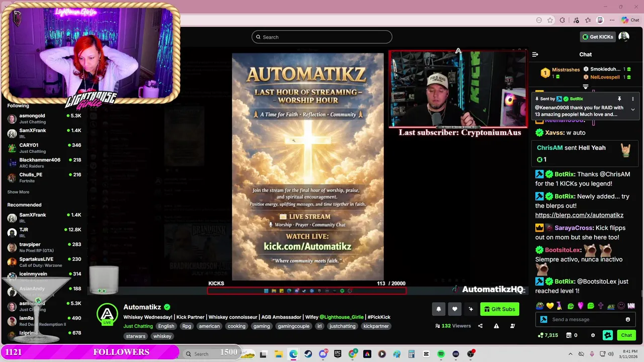Screen dimensions: 644x362
Task: Open TJR channel in Recommended list
Action: point(44,232)
